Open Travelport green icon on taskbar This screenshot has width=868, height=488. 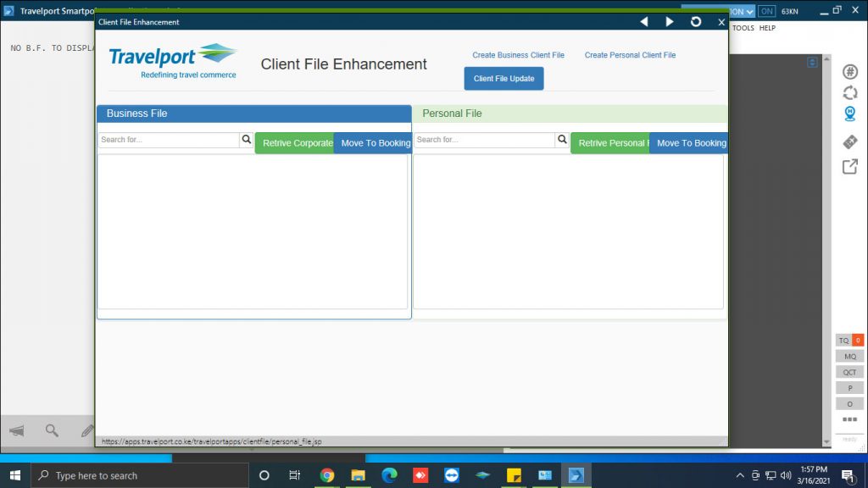pyautogui.click(x=482, y=475)
